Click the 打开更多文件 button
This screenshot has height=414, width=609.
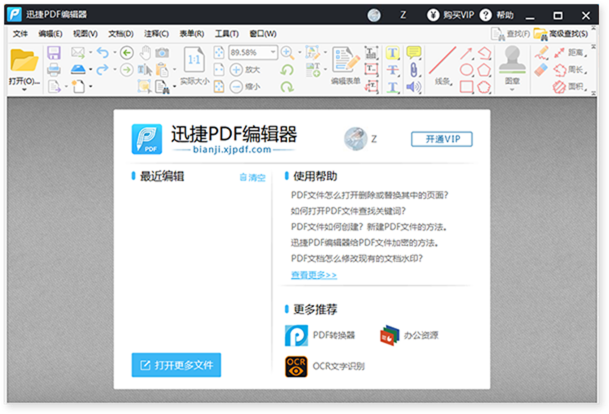click(x=176, y=365)
